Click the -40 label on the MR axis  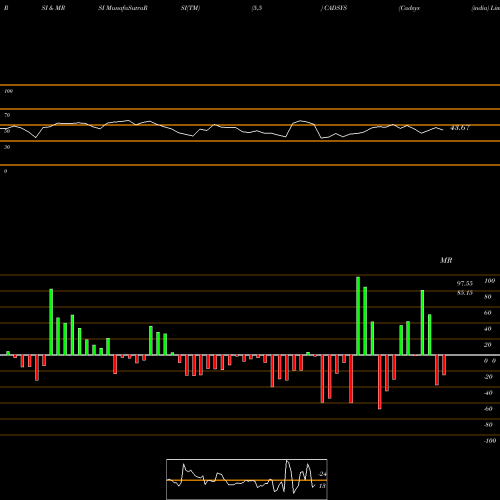[x=488, y=393]
